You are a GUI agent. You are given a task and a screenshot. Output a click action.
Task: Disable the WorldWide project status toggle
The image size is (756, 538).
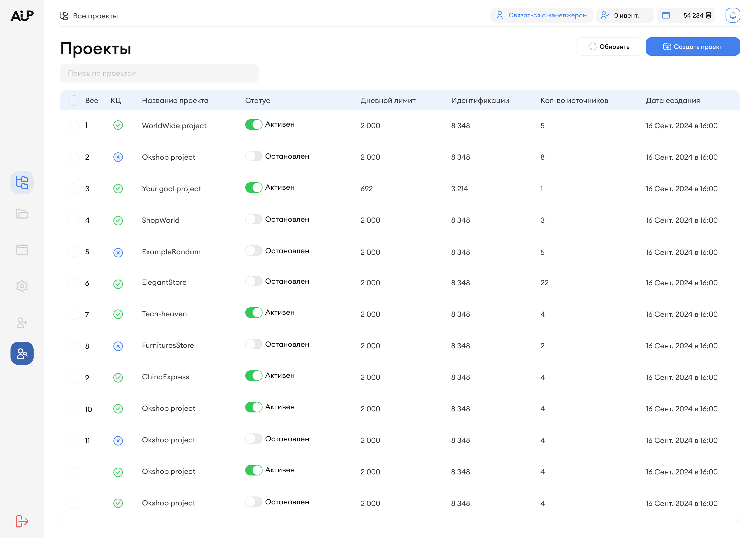(x=254, y=125)
